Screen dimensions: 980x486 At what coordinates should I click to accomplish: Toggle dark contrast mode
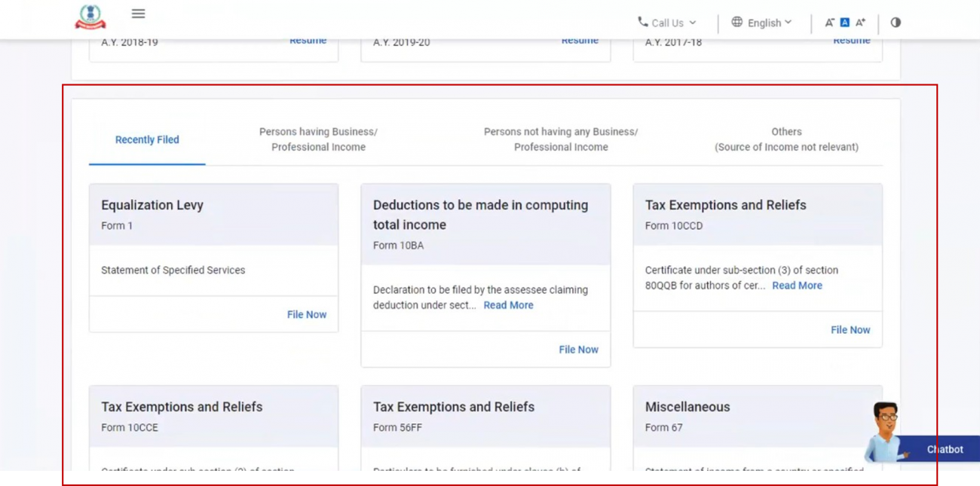pos(896,23)
